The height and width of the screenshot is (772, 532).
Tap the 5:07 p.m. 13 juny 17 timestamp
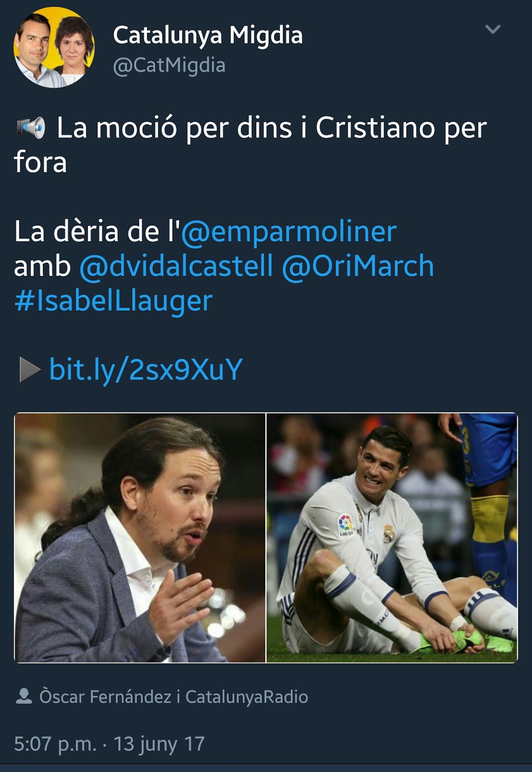click(x=109, y=744)
